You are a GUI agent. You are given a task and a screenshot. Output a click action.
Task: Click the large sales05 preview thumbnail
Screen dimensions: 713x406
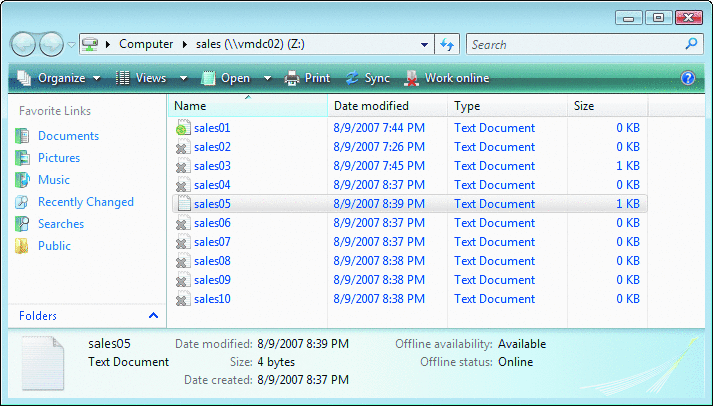[41, 362]
